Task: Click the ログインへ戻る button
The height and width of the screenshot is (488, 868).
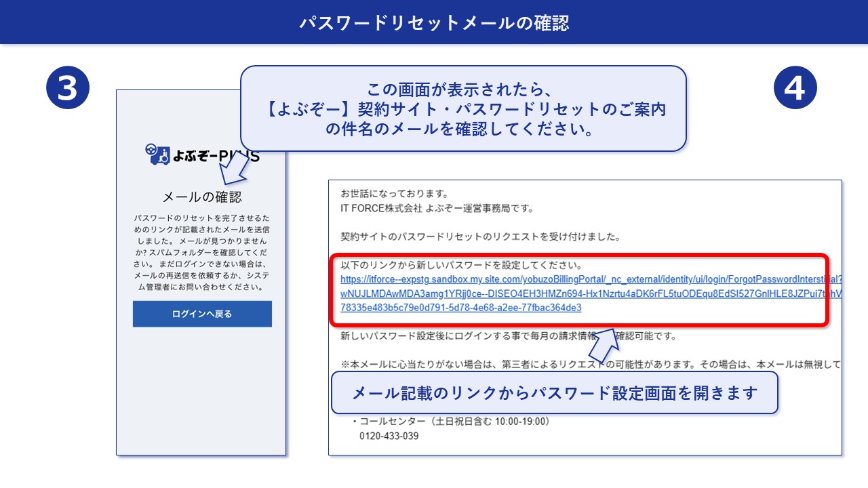Action: point(202,314)
